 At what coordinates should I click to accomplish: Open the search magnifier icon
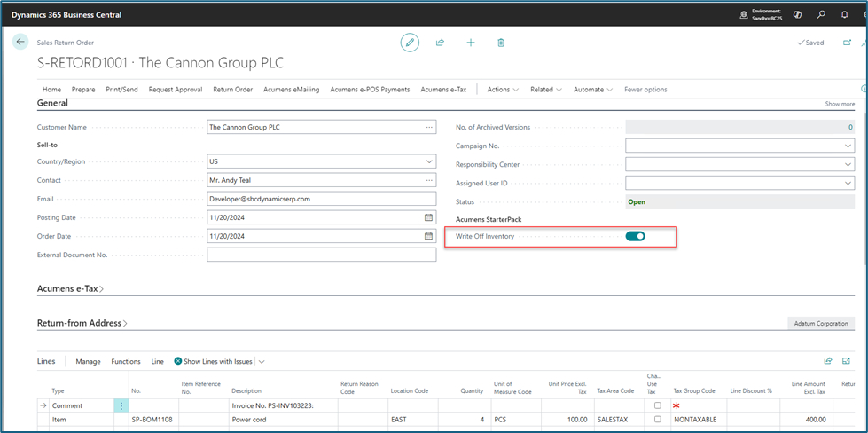(822, 15)
